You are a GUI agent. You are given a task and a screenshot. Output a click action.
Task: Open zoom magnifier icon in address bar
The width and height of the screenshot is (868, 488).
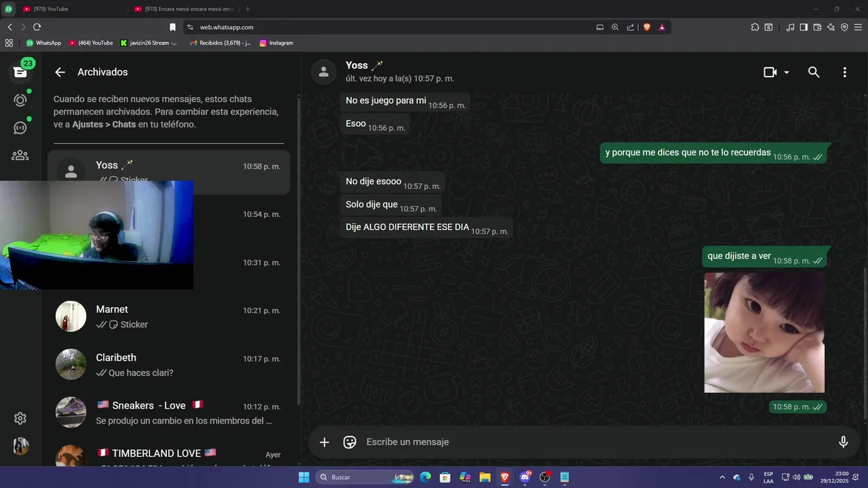[x=615, y=27]
